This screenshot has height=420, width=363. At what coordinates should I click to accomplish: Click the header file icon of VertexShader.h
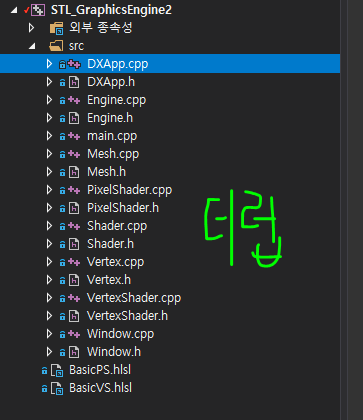tap(74, 316)
